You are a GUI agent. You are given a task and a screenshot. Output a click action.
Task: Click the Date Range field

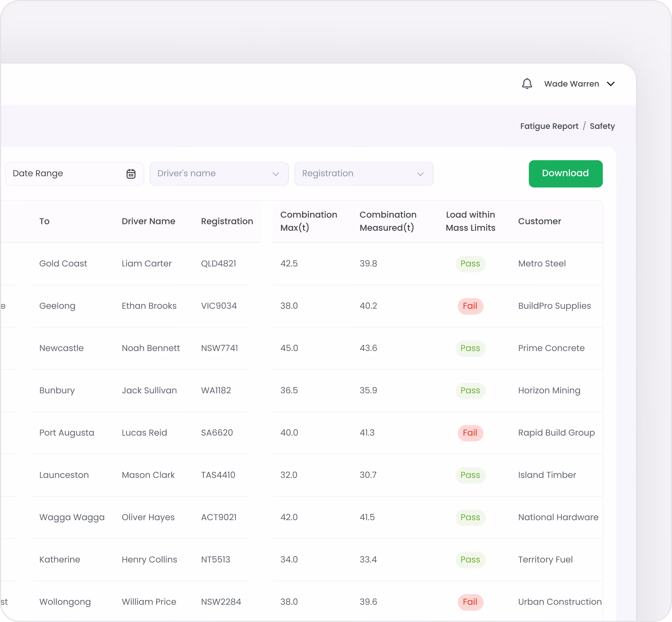coord(74,174)
